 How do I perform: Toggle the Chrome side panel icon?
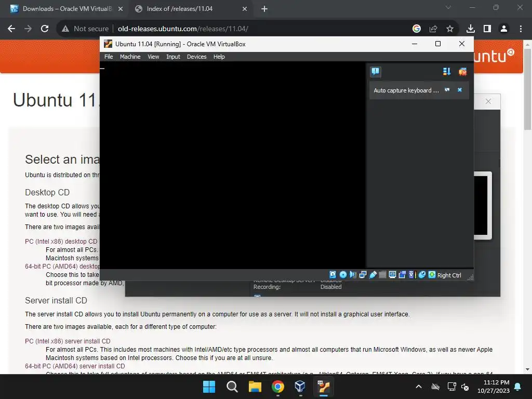click(x=487, y=29)
